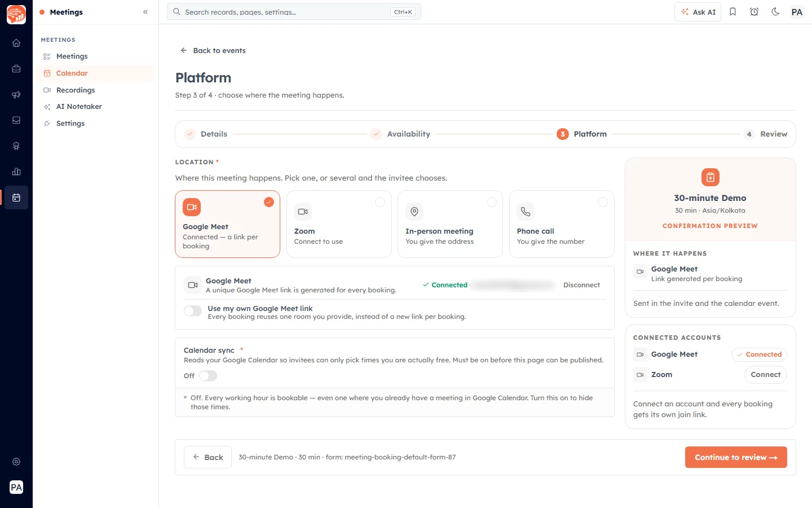Select the Phone call location option

point(562,224)
